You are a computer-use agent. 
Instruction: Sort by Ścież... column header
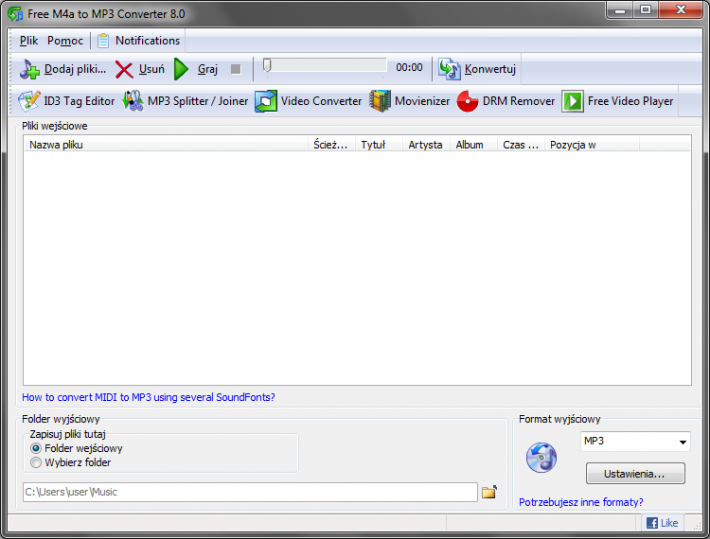[332, 145]
